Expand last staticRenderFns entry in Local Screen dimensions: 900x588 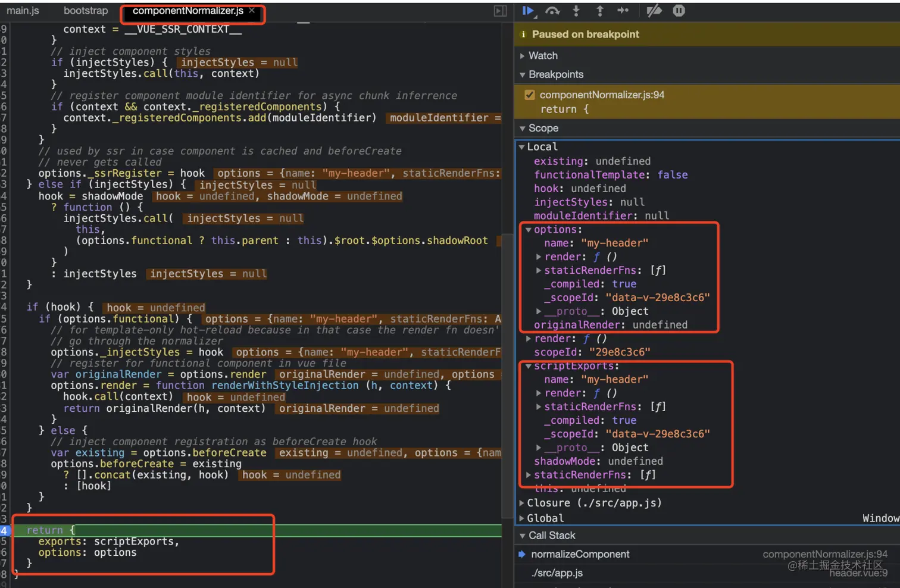pyautogui.click(x=529, y=475)
